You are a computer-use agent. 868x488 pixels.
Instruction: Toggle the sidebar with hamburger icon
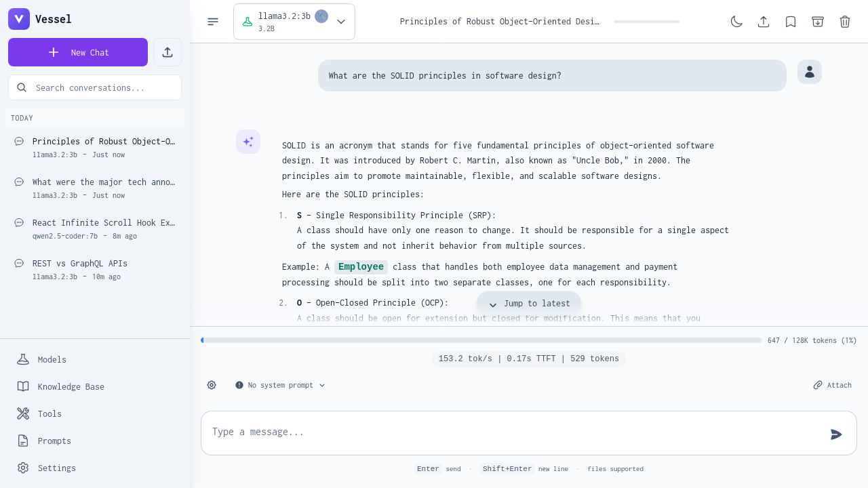(213, 22)
